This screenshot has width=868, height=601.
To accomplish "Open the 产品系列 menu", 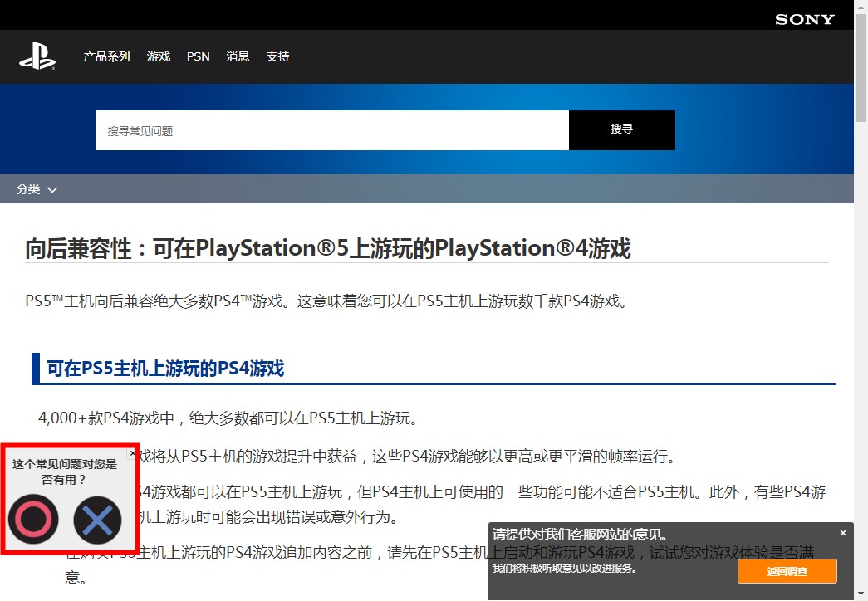I will [107, 56].
